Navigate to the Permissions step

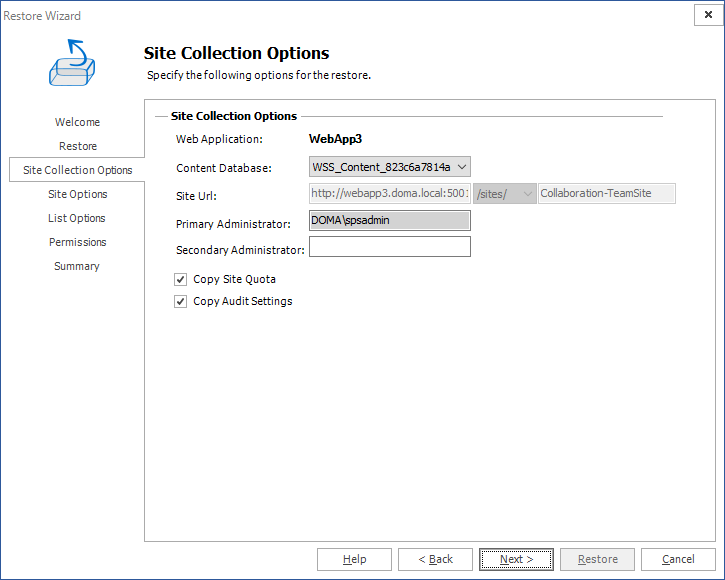coord(77,242)
